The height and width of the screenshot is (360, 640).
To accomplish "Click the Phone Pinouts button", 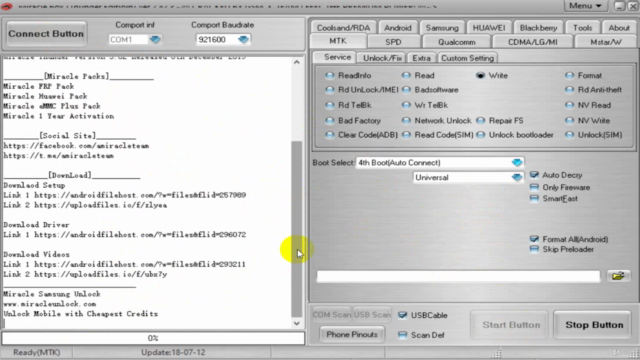I will click(x=352, y=335).
